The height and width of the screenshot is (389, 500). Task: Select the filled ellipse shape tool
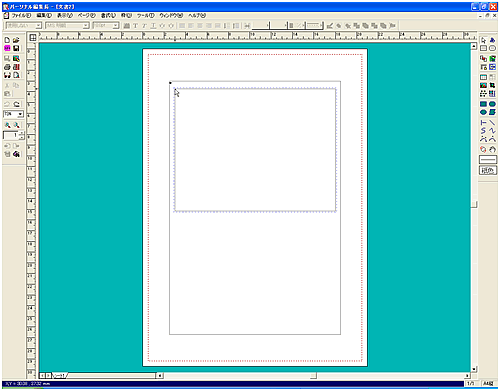pyautogui.click(x=483, y=112)
